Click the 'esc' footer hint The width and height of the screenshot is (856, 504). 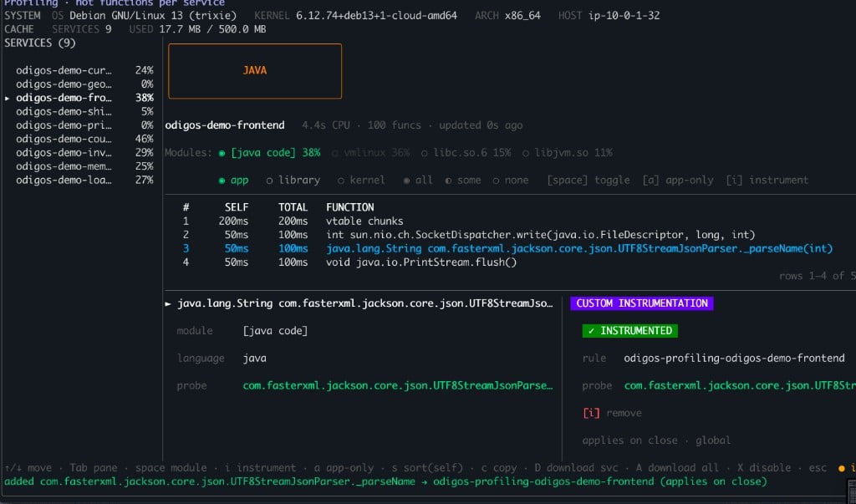[818, 467]
